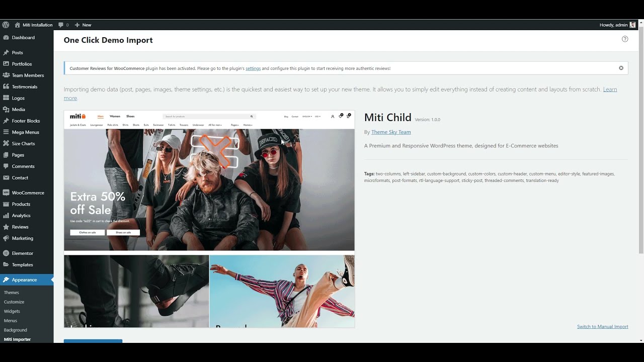644x362 pixels.
Task: Select the Miti Importer submenu
Action: [x=17, y=339]
